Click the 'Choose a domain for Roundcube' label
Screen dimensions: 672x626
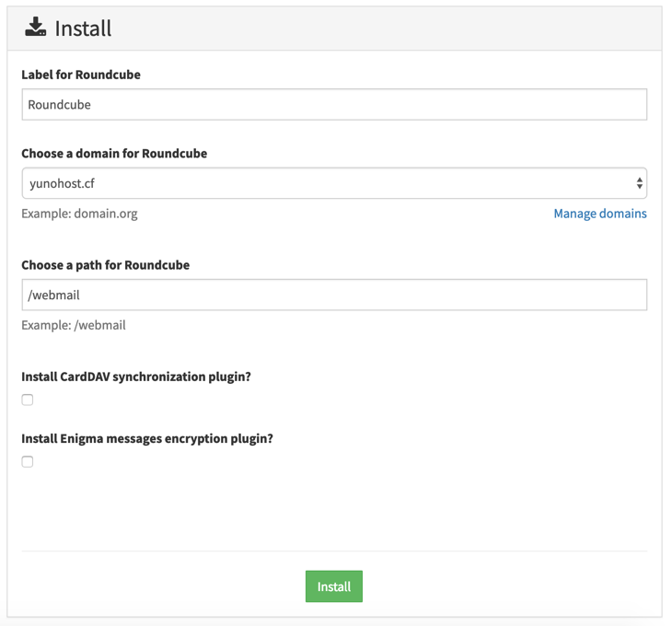114,154
